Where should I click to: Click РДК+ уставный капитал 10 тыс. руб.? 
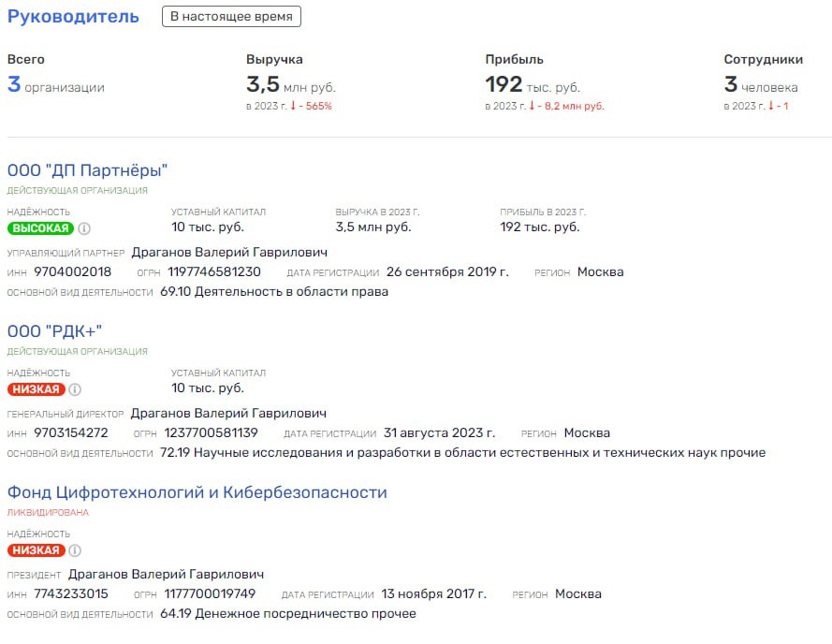[x=208, y=388]
